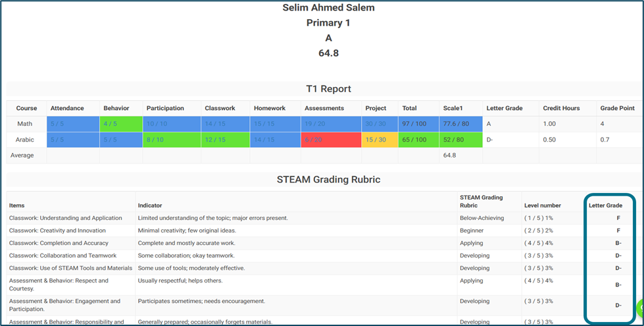644x326 pixels.
Task: Click the yellow Arabic Project 15/30 cell
Action: pyautogui.click(x=380, y=140)
